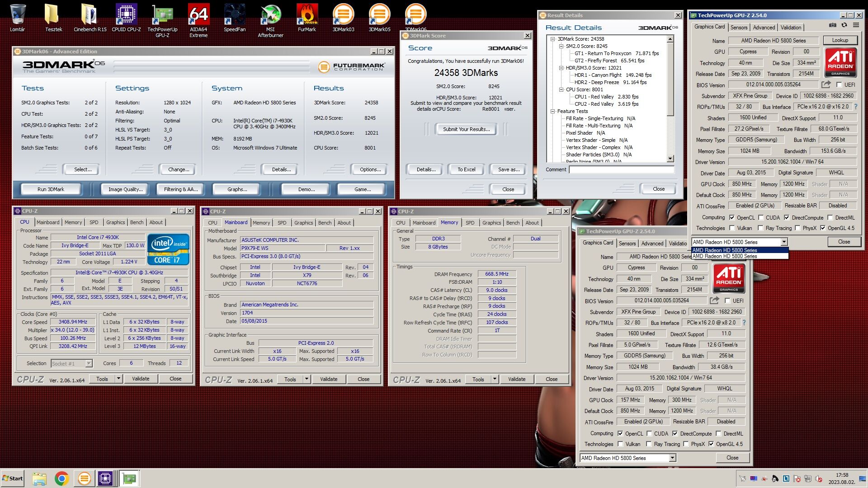
Task: Toggle OpenGL 4.5 checkbox in lower GPU-Z window
Action: [711, 444]
